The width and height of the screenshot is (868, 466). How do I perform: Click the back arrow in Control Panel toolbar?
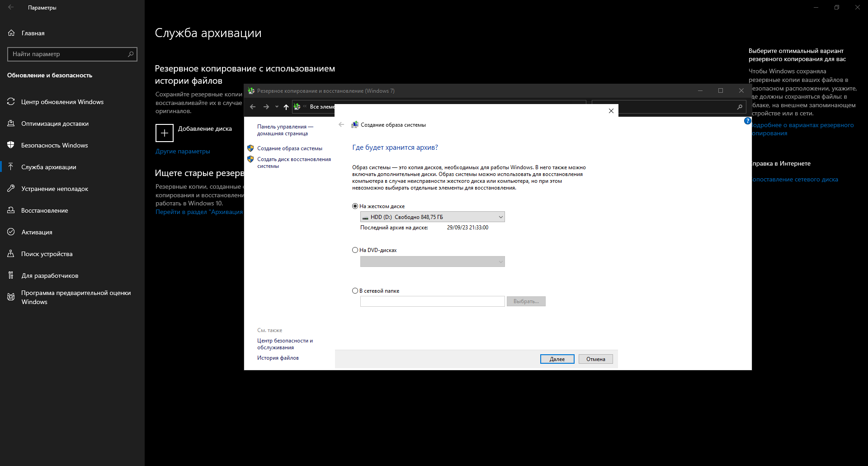[253, 107]
